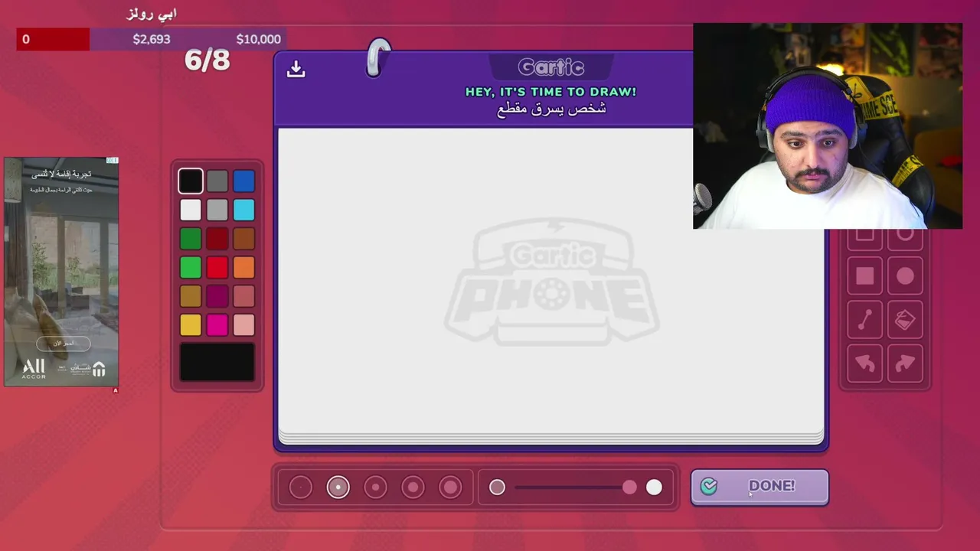Click the Gartic logo above the canvas
This screenshot has width=980, height=551.
pyautogui.click(x=551, y=67)
